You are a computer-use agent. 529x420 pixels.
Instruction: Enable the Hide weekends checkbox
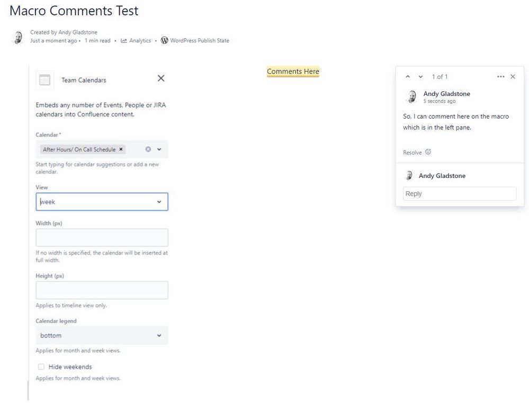click(x=41, y=367)
